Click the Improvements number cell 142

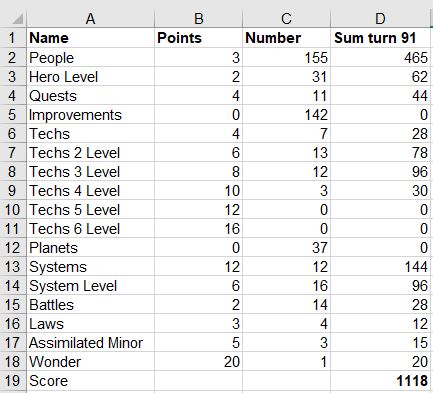coord(286,115)
